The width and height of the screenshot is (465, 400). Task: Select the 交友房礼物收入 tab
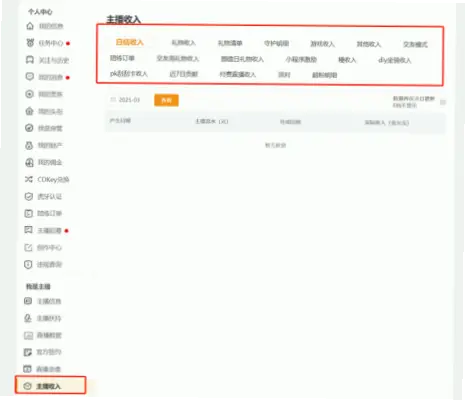point(178,59)
